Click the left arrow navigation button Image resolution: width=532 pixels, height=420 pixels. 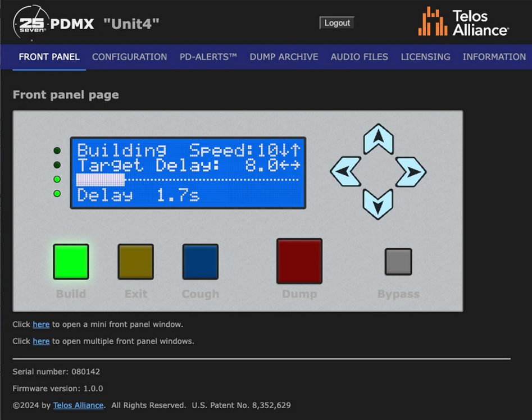coord(345,171)
